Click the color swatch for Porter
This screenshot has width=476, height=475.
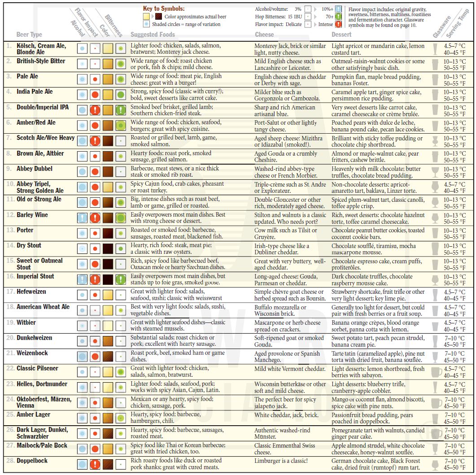108,233
